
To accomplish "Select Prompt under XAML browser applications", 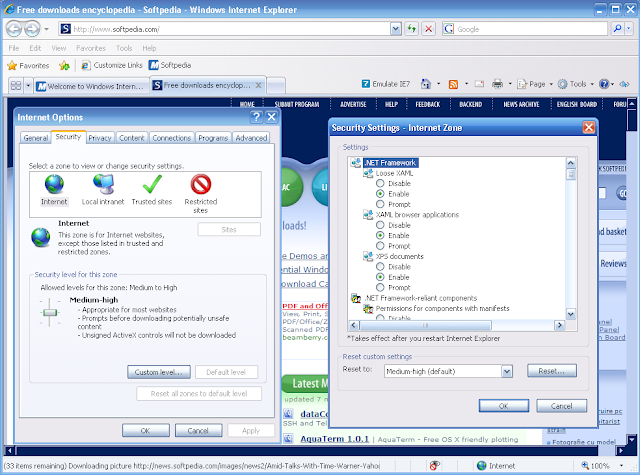I will (x=380, y=246).
